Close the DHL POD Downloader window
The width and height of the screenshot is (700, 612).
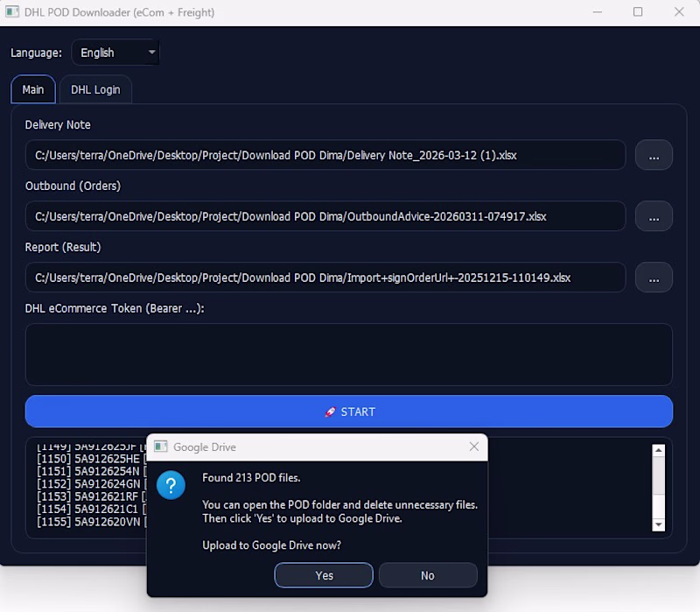(x=679, y=12)
